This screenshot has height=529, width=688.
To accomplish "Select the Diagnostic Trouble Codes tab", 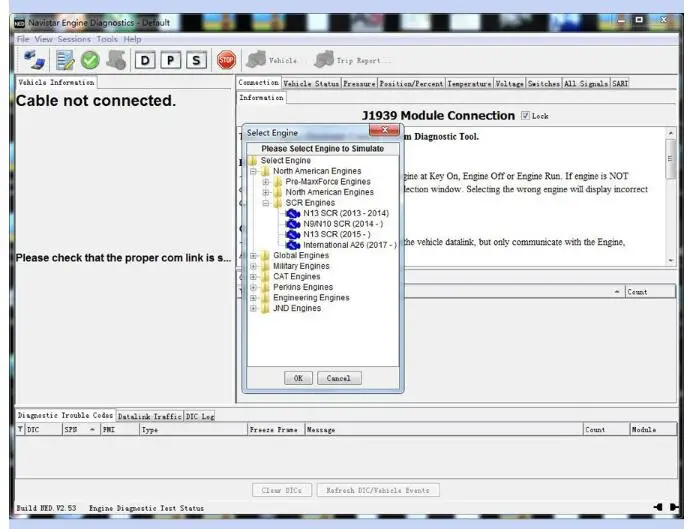I will [65, 415].
